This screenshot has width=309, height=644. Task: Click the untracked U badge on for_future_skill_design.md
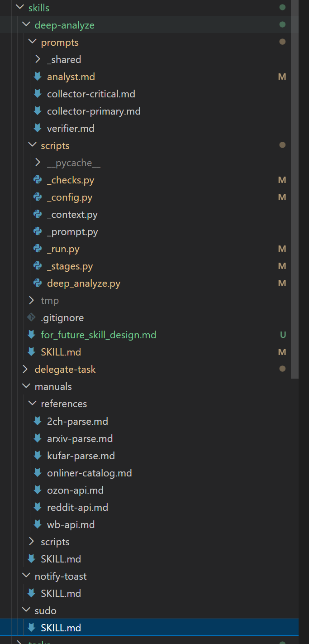pyautogui.click(x=283, y=335)
